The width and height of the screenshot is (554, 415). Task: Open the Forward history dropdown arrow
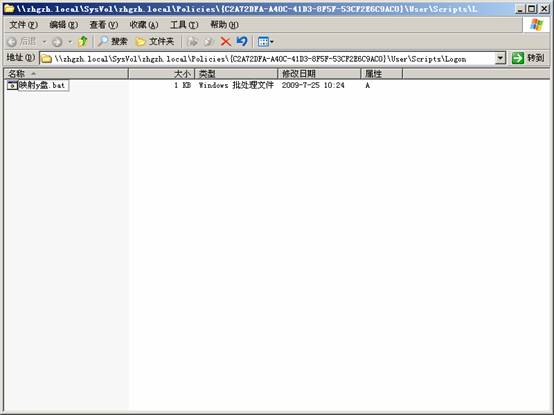tap(70, 42)
